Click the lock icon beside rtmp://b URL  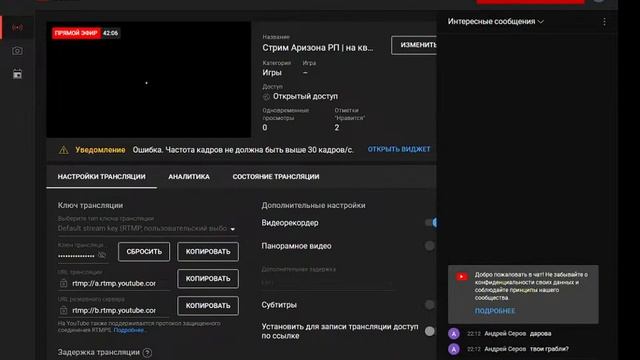click(64, 311)
